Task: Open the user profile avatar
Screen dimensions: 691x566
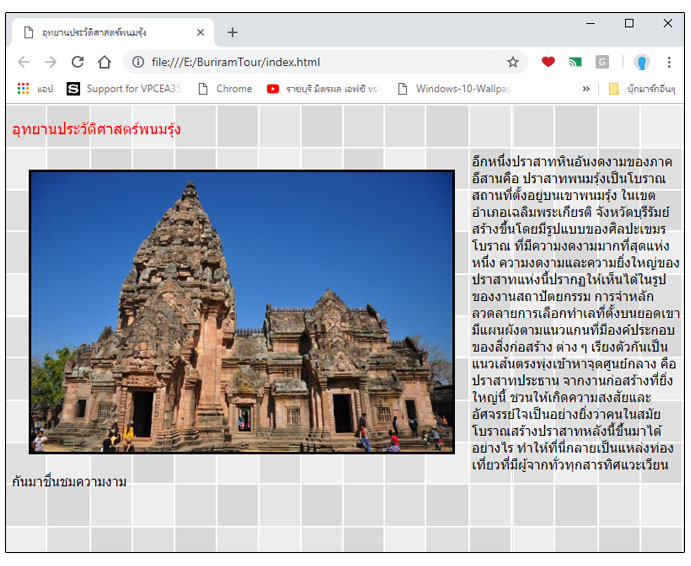Action: tap(641, 62)
